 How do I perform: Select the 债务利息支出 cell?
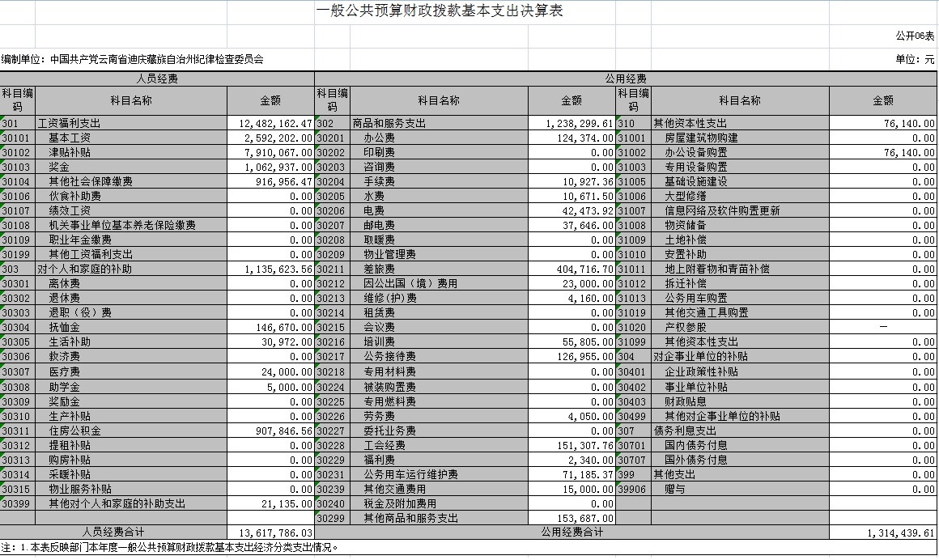pos(740,431)
